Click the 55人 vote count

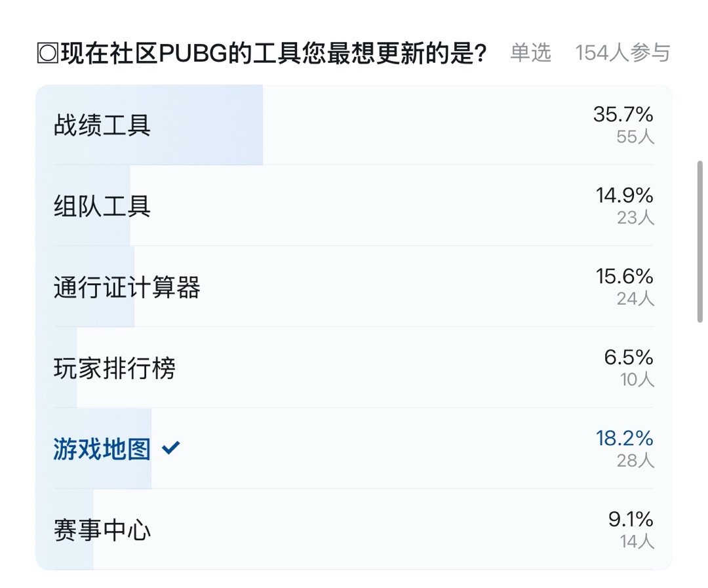tap(635, 136)
